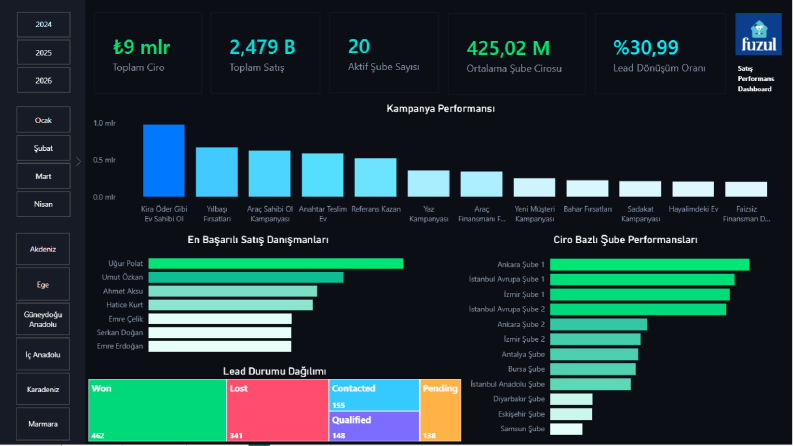Click the Kampanya Performansı chart title

(440, 109)
